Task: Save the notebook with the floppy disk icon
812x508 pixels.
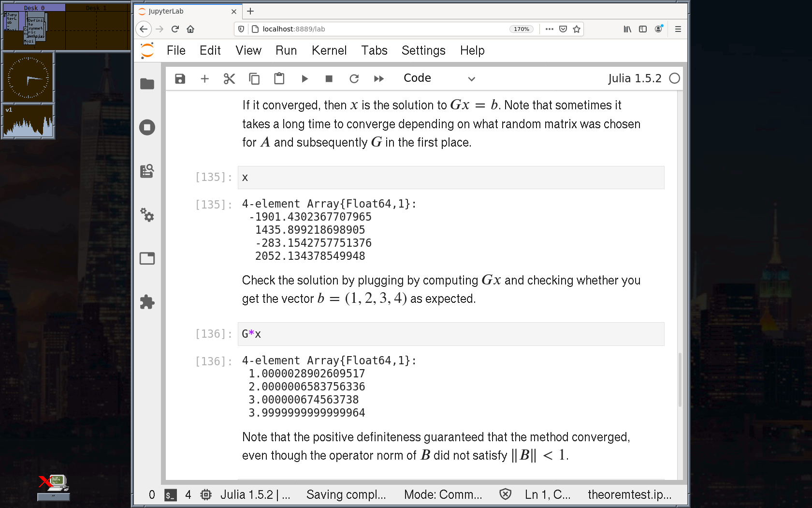Action: 180,79
